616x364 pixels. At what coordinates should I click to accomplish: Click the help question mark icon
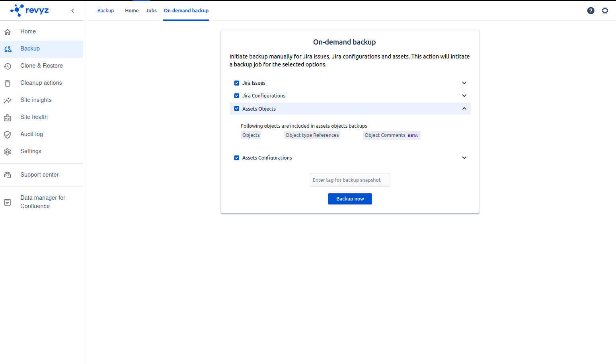coord(591,11)
